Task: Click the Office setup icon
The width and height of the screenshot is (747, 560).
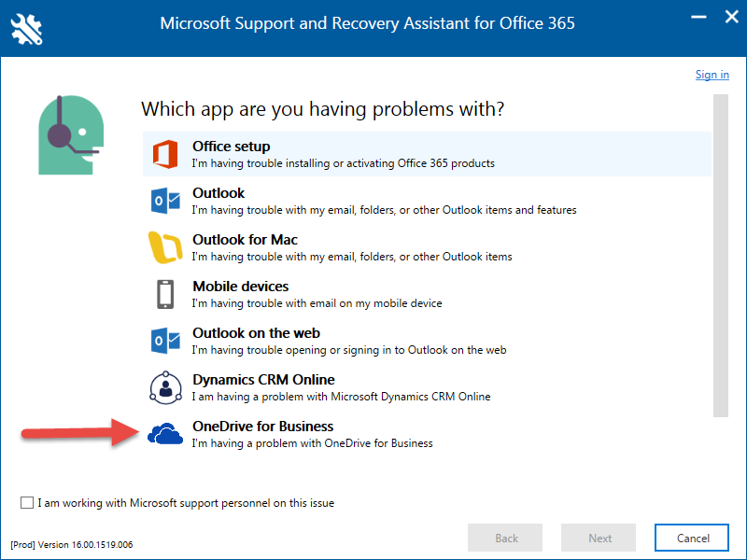Action: [165, 153]
